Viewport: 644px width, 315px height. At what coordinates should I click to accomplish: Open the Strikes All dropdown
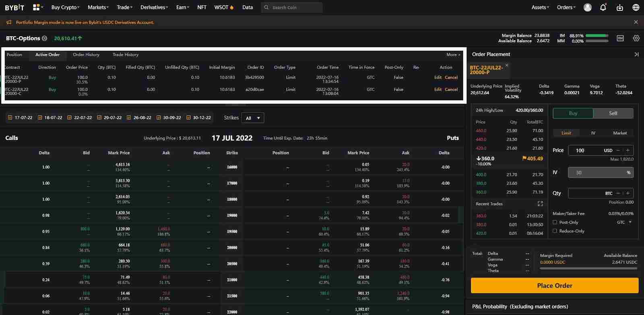tap(253, 118)
